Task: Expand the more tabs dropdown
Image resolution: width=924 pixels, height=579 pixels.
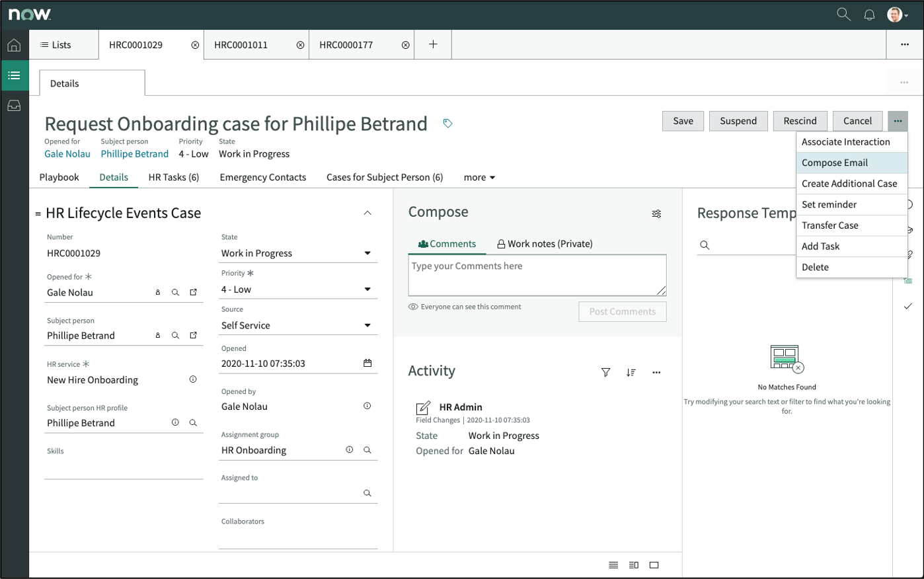Action: click(480, 177)
